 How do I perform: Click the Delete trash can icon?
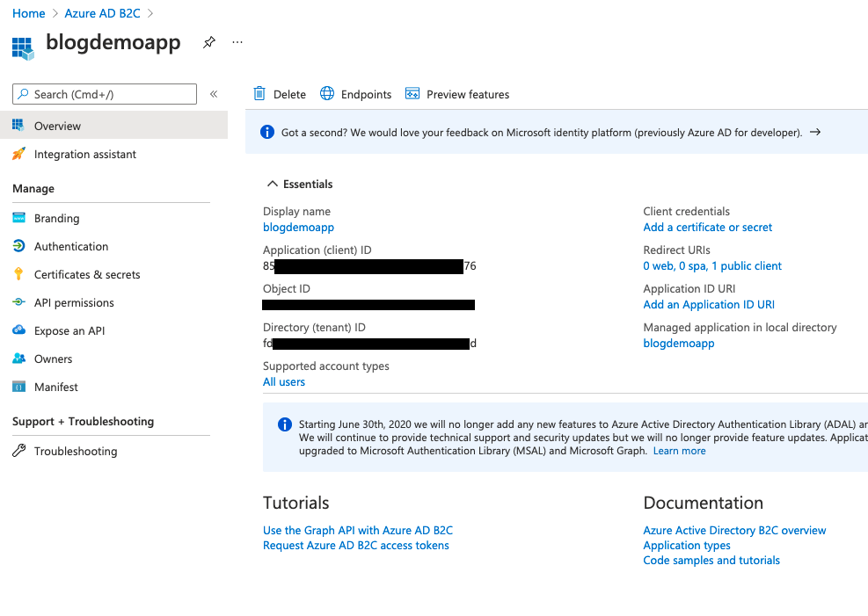[x=259, y=93]
